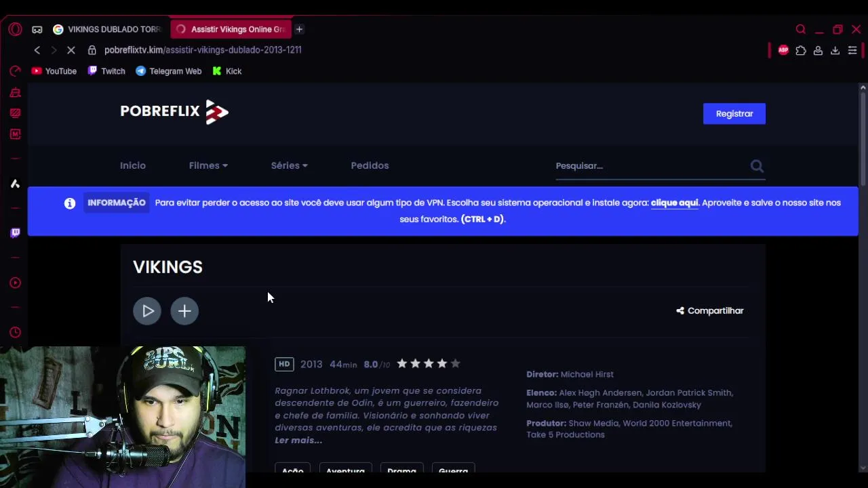The height and width of the screenshot is (488, 868).
Task: Open the Adblock Plus extension icon
Action: [x=783, y=50]
